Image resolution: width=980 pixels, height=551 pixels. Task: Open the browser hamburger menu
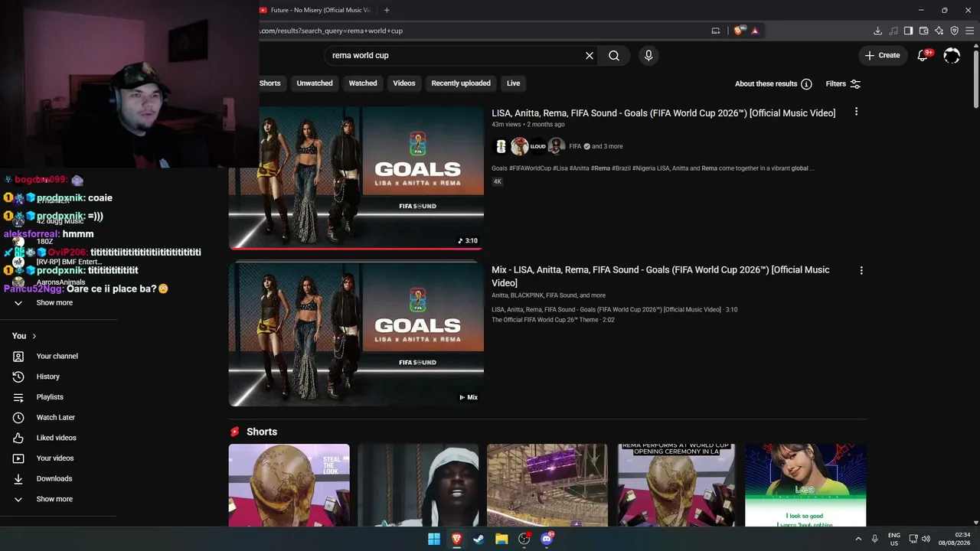pos(969,31)
